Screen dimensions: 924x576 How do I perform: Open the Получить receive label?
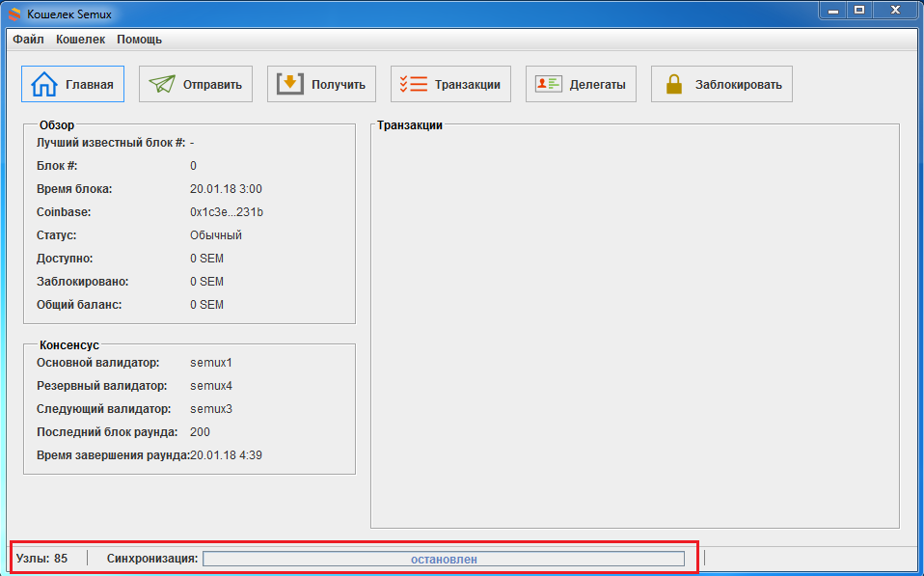pyautogui.click(x=339, y=84)
